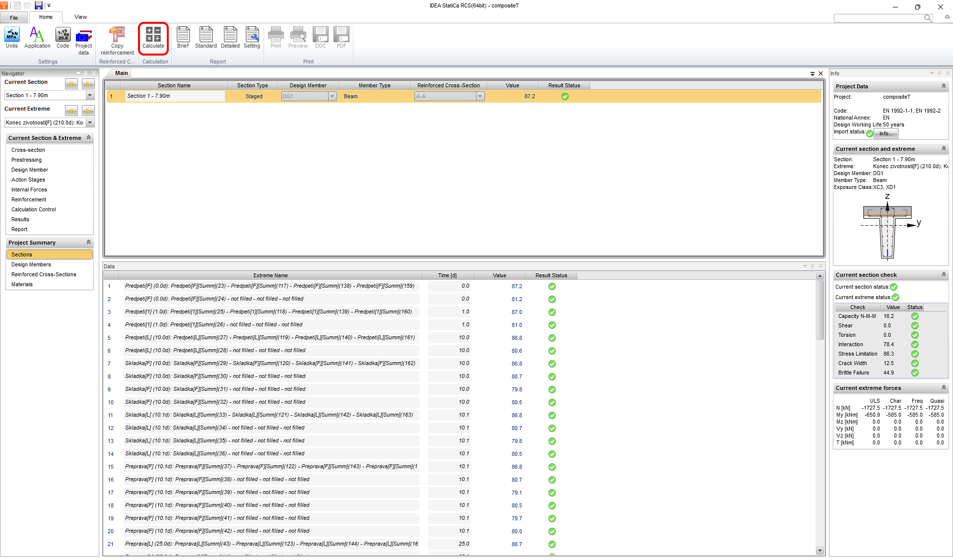The image size is (953, 560).
Task: Open Units settings icon
Action: click(12, 38)
